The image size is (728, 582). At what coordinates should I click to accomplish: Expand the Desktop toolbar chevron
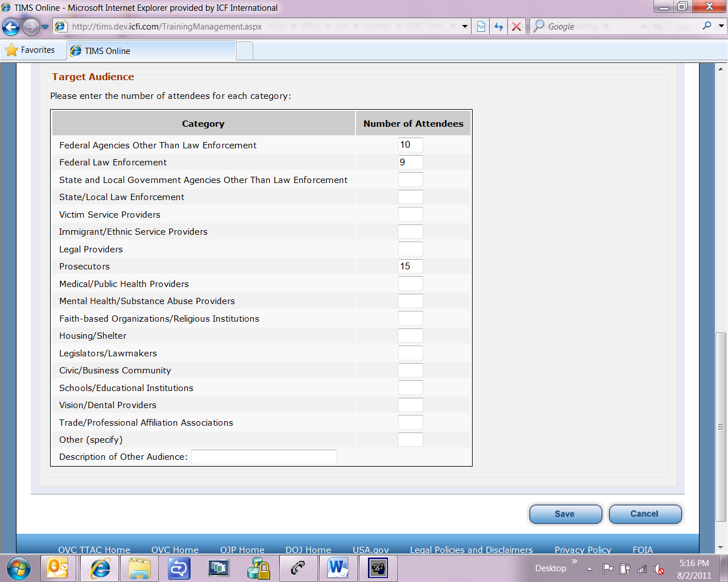[574, 562]
